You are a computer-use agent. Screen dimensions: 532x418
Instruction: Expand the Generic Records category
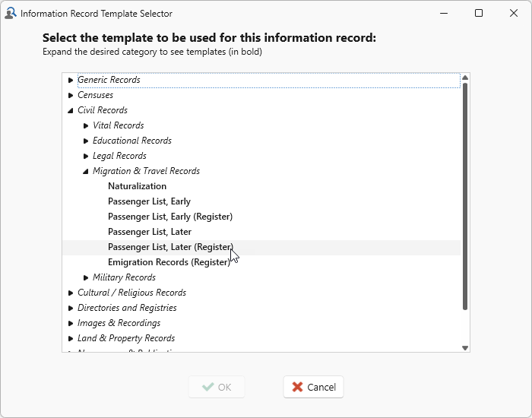click(x=71, y=80)
